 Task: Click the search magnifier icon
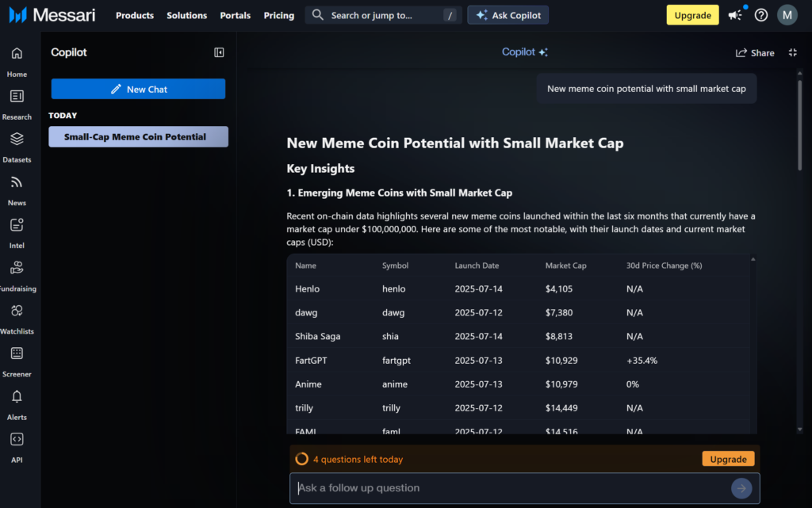tap(317, 15)
